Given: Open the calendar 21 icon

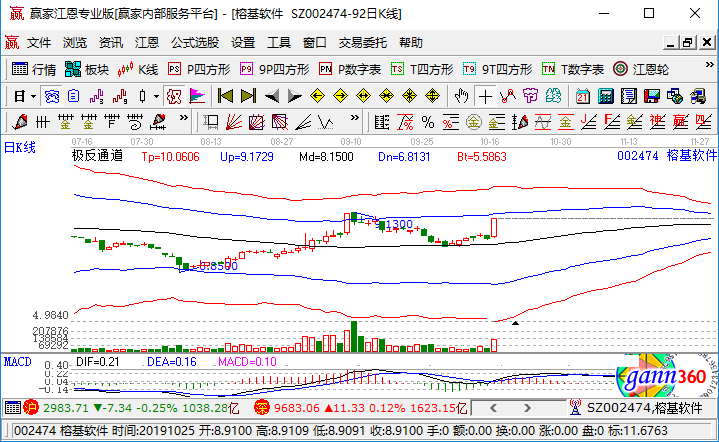Looking at the screenshot, I should 582,97.
